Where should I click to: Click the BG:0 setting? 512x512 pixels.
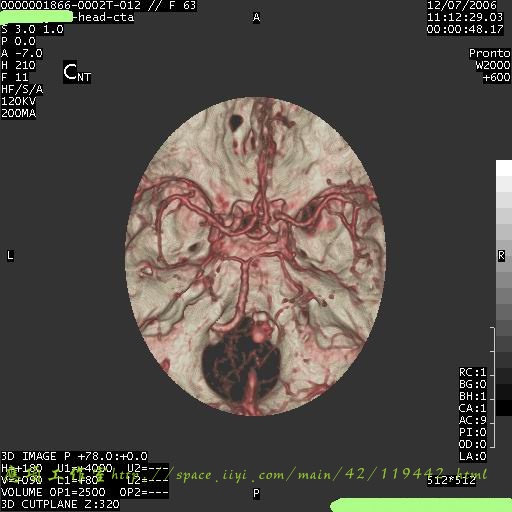click(x=473, y=384)
